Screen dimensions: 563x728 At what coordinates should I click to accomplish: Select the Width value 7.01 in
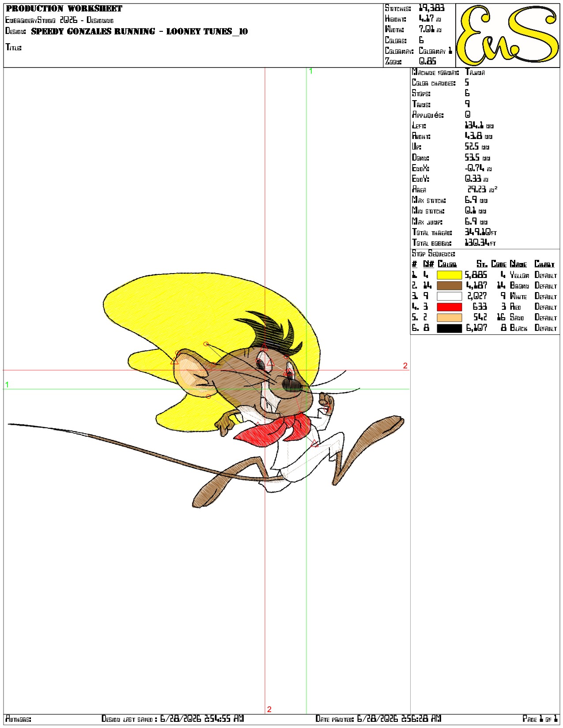(x=430, y=29)
